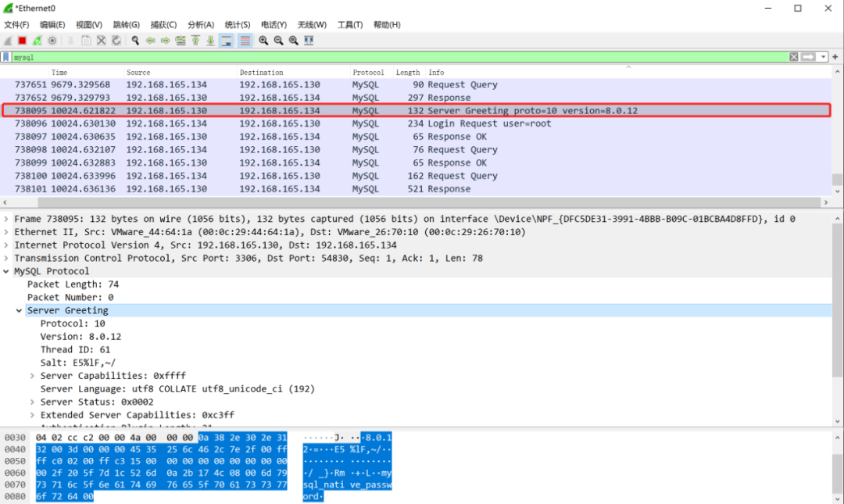Open capture options gear icon
Image resolution: width=844 pixels, height=504 pixels.
coord(52,41)
